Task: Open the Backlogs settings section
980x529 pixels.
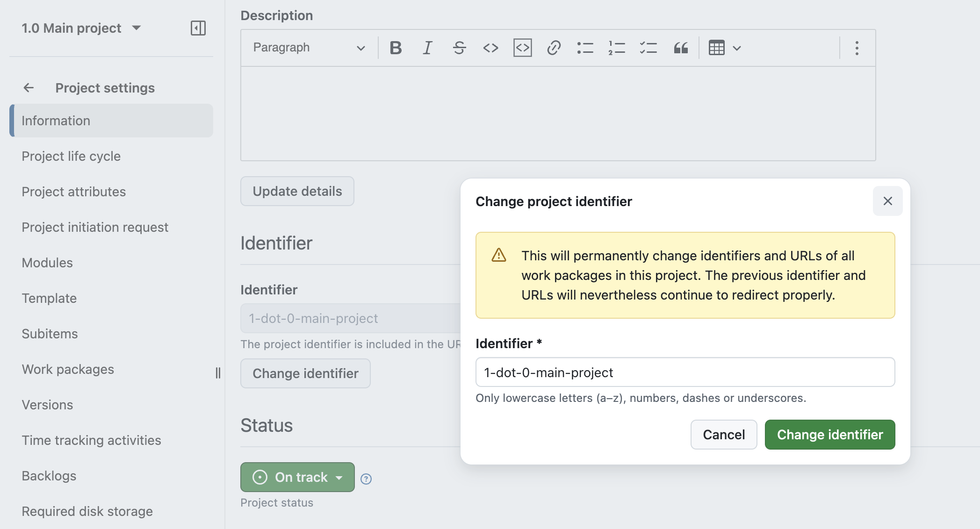Action: click(49, 476)
